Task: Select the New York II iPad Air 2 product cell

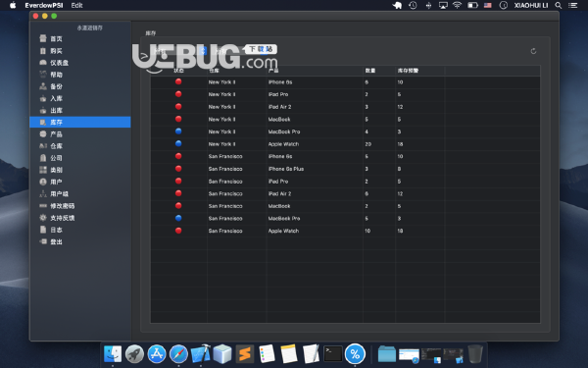Action: coord(279,107)
